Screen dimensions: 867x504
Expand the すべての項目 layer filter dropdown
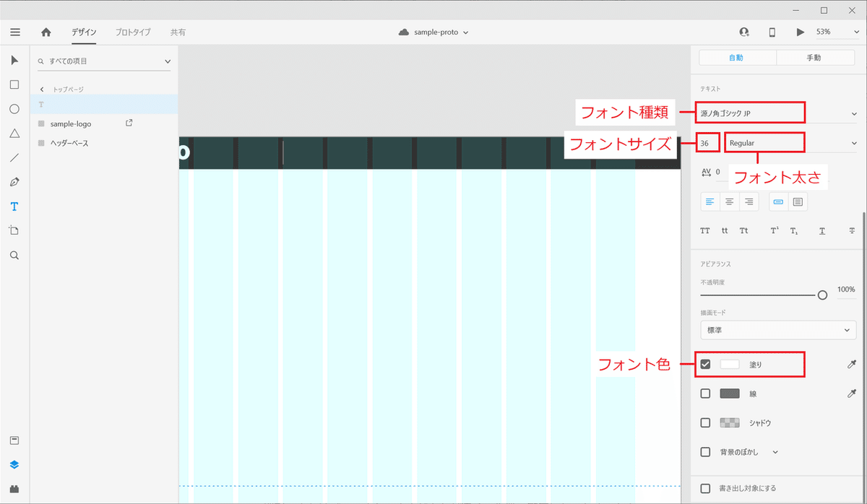[168, 61]
